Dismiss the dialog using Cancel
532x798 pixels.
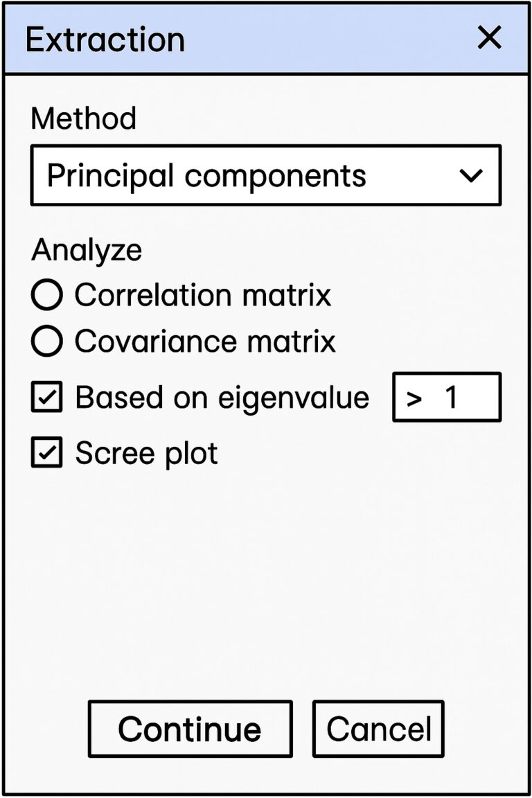point(378,728)
